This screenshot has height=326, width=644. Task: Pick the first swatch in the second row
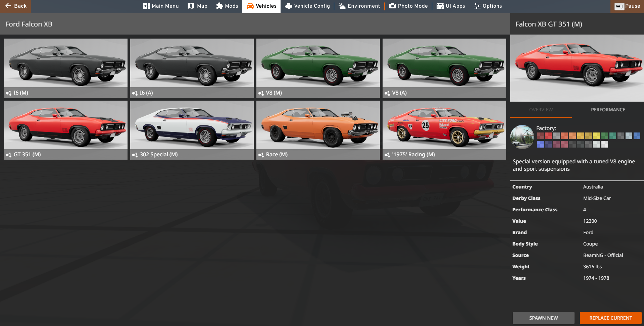point(540,144)
